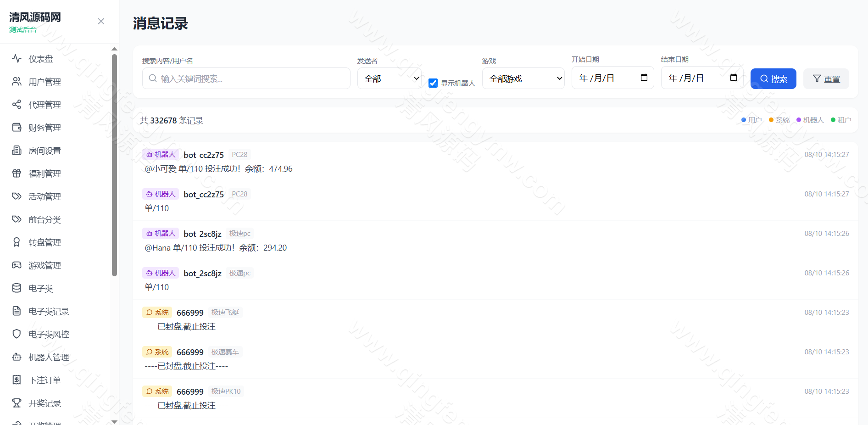Click the 开始日期 date field

click(x=613, y=78)
